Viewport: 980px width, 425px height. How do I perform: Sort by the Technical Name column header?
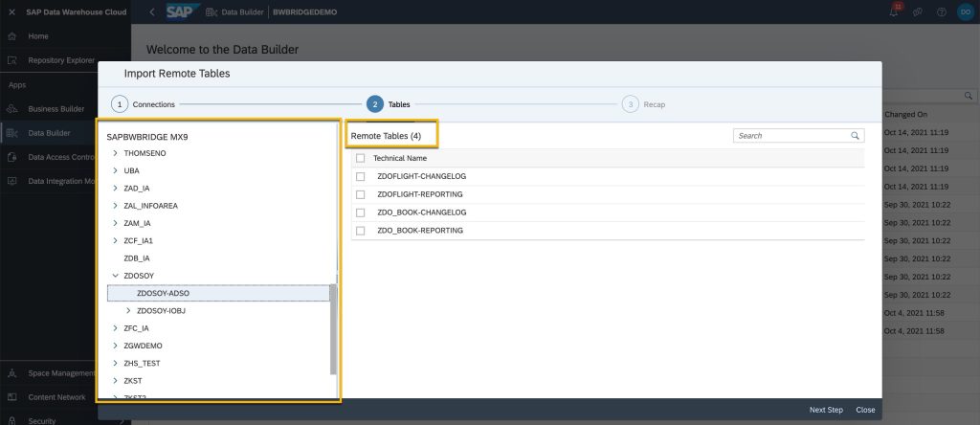point(400,158)
